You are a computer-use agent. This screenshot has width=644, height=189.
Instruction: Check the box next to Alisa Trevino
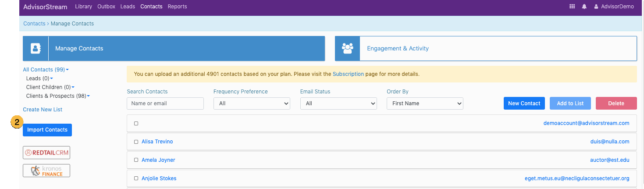click(136, 142)
